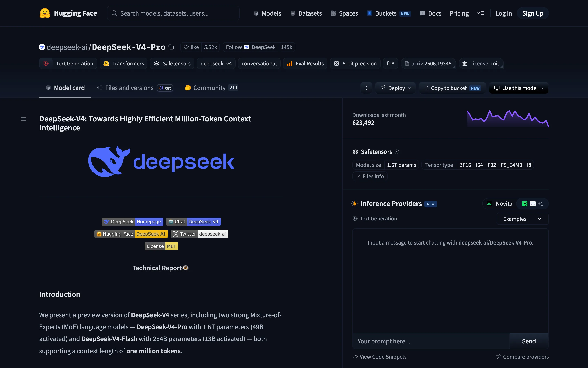
Task: Go to Datasets in the navigation
Action: 306,13
